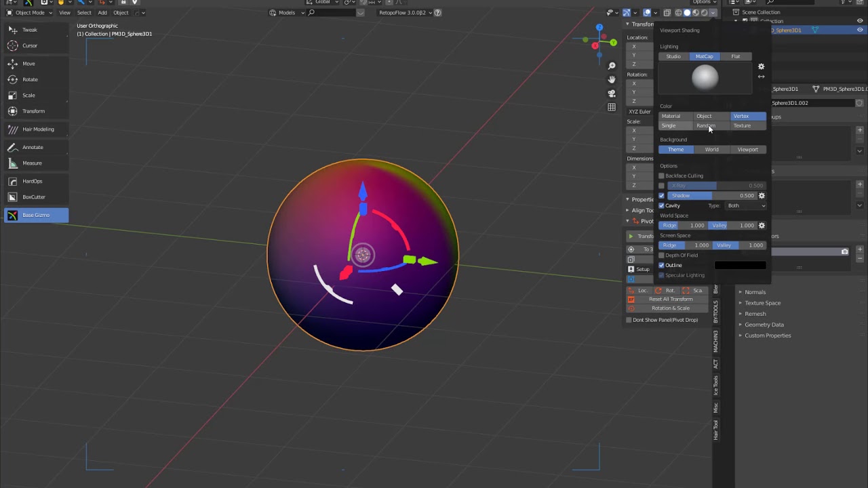Viewport: 868px width, 488px height.
Task: Switch to wireframe shading mode
Action: coord(679,12)
